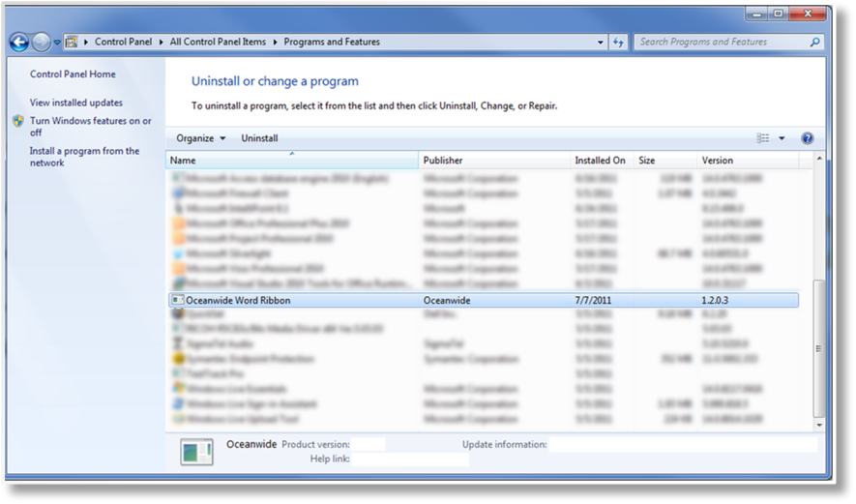
Task: Click the change view icon in toolbar
Action: (763, 138)
